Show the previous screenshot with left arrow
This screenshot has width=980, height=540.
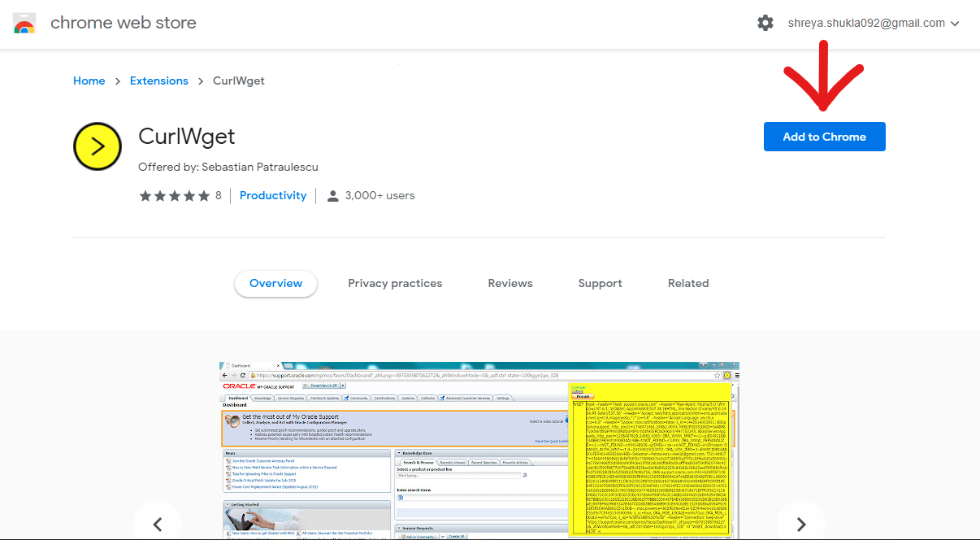tap(158, 524)
